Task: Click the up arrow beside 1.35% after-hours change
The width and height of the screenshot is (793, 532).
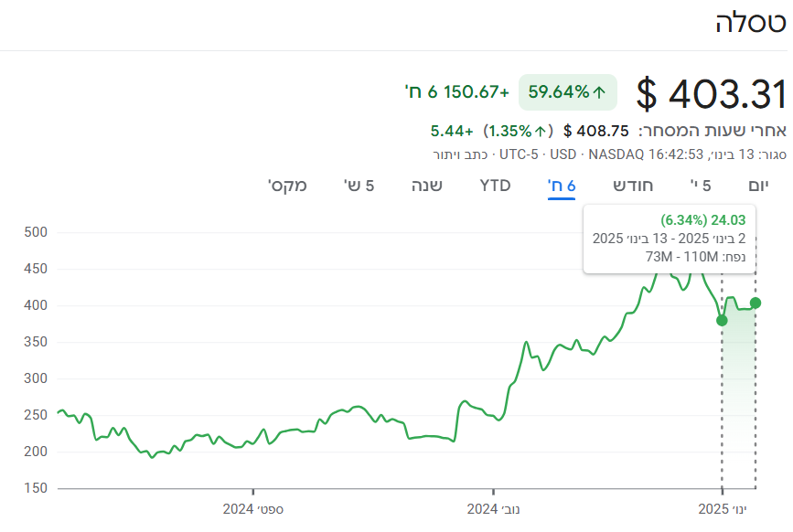Action: tap(540, 131)
